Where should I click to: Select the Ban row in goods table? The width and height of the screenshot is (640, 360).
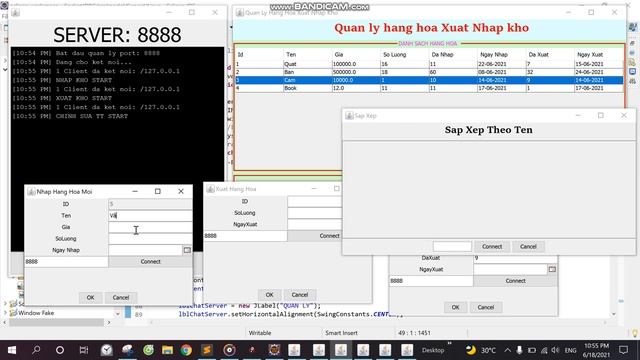pyautogui.click(x=429, y=72)
